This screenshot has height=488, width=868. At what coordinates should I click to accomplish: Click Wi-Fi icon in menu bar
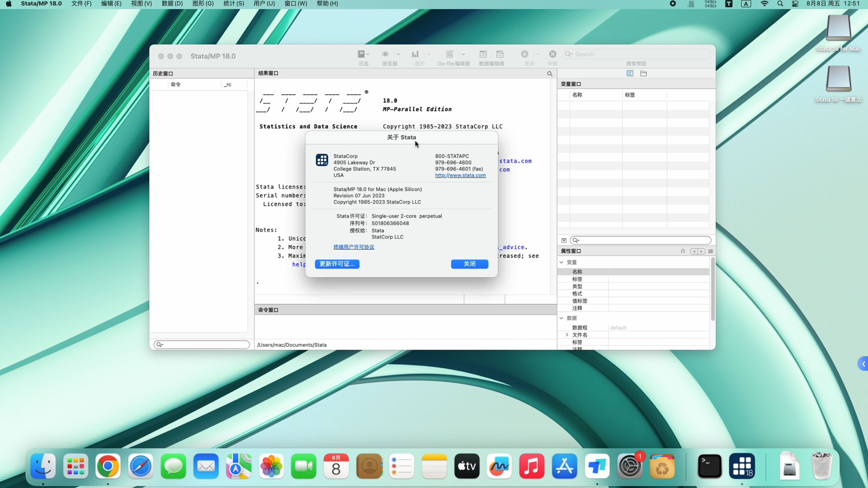pyautogui.click(x=764, y=4)
